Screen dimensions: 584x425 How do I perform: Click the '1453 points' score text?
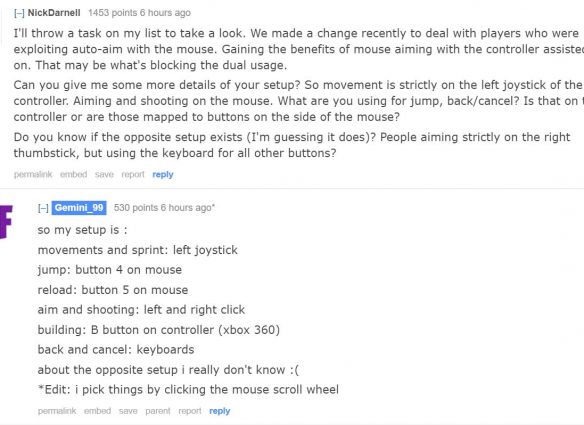pyautogui.click(x=113, y=13)
